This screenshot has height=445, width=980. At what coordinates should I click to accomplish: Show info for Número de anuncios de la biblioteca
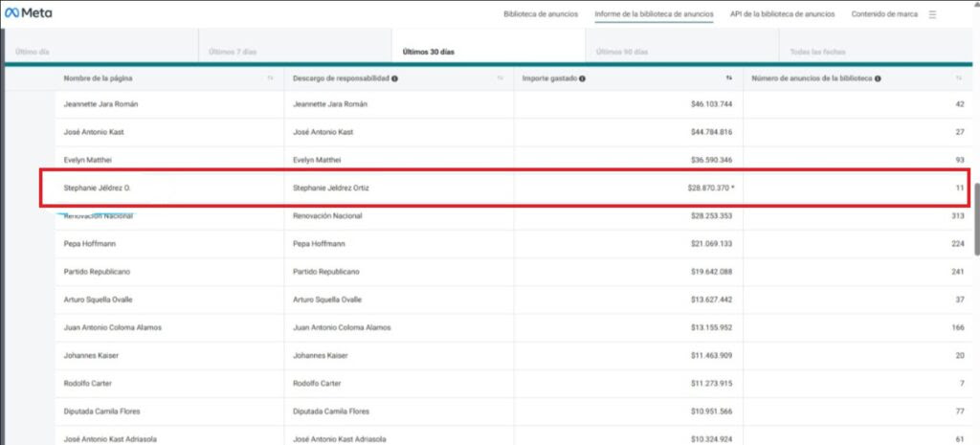(x=878, y=78)
